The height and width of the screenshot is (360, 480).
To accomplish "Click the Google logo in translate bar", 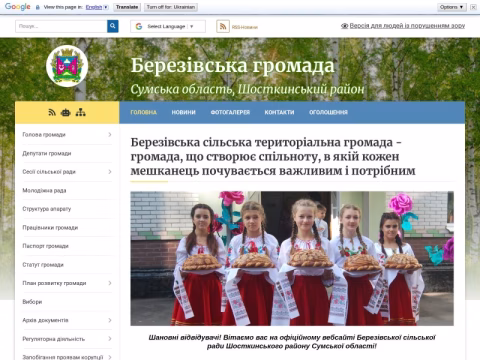I will pyautogui.click(x=17, y=7).
